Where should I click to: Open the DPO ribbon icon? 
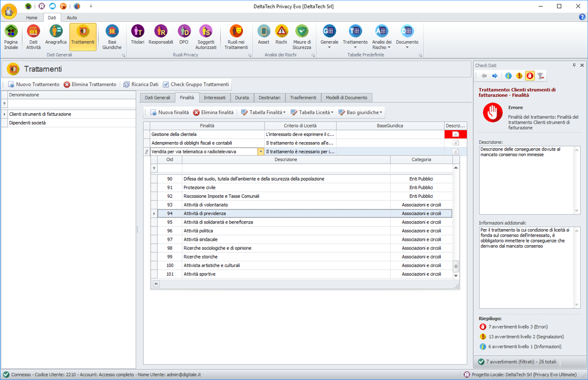(184, 35)
